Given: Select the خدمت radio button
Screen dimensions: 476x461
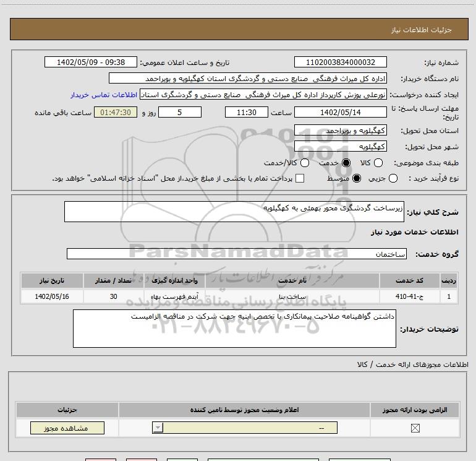Looking at the screenshot, I should [346, 163].
